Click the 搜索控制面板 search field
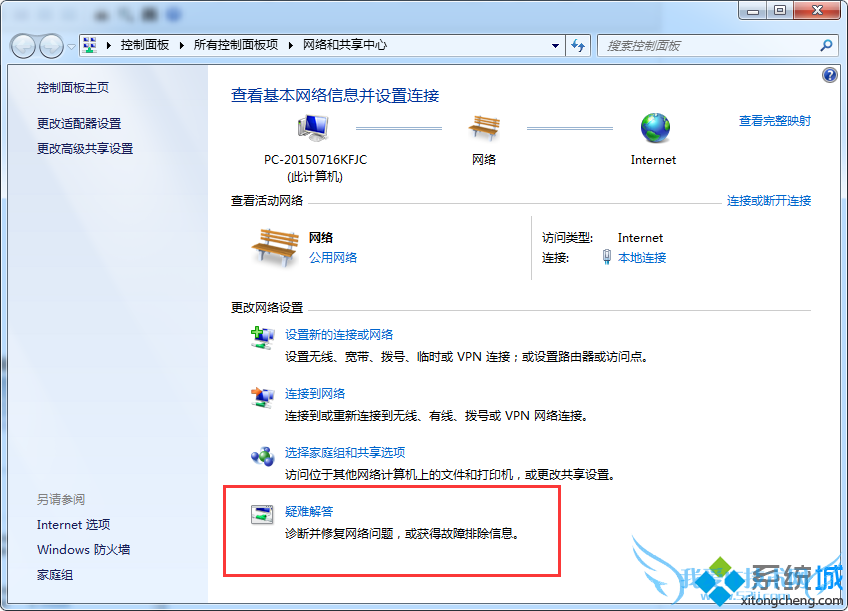 tap(708, 46)
